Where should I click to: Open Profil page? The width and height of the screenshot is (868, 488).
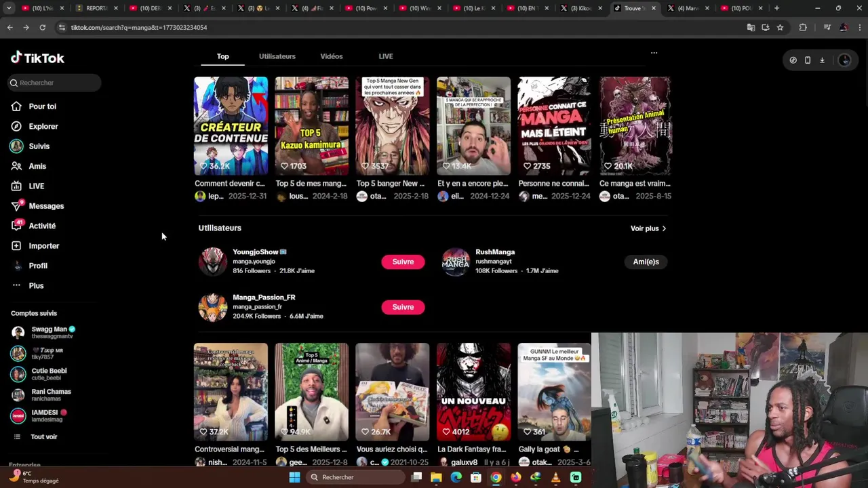[38, 266]
